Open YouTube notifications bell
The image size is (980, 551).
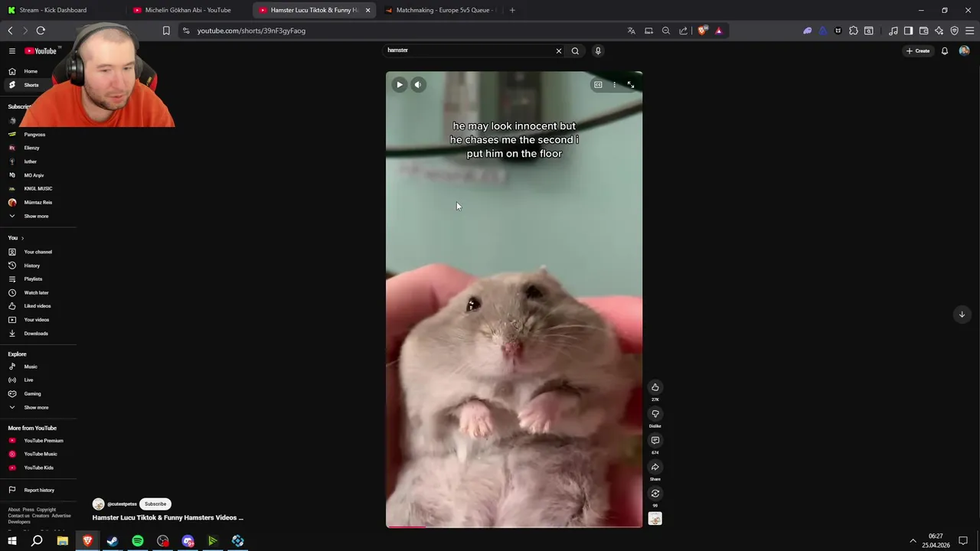pyautogui.click(x=945, y=51)
